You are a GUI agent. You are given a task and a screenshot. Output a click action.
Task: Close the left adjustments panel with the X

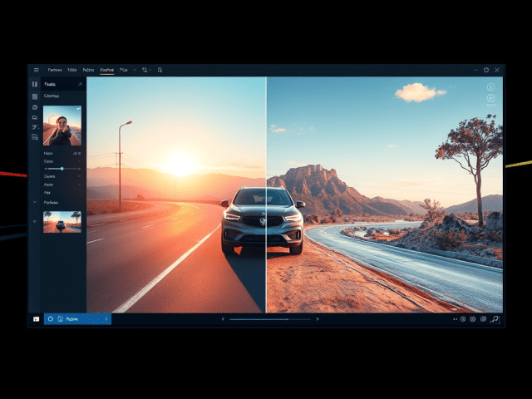coord(80,84)
